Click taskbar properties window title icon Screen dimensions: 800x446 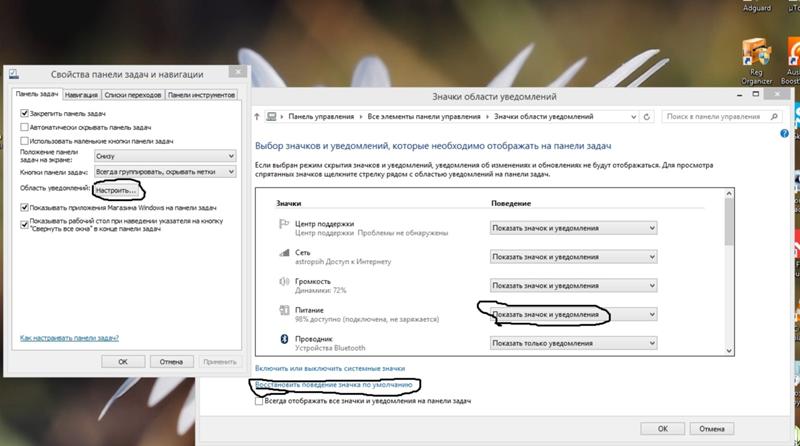(x=14, y=75)
